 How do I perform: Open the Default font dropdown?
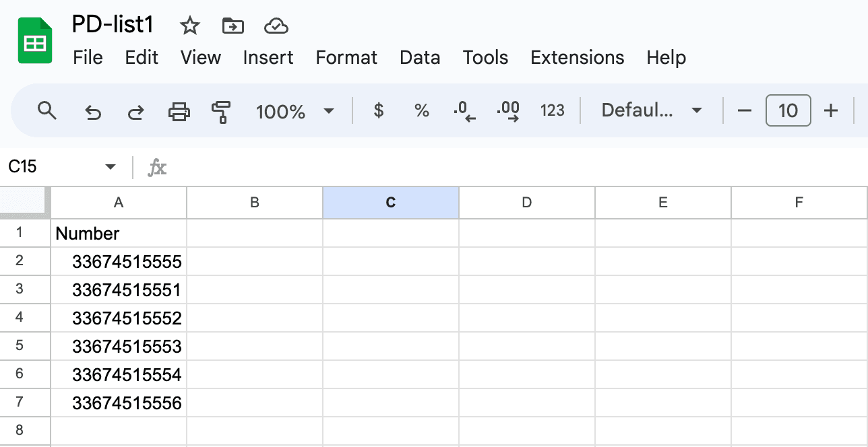[651, 111]
